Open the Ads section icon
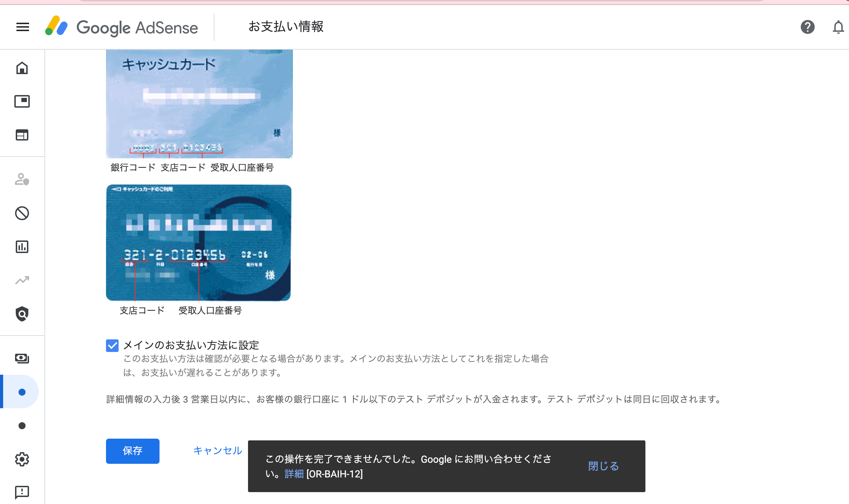 (22, 101)
